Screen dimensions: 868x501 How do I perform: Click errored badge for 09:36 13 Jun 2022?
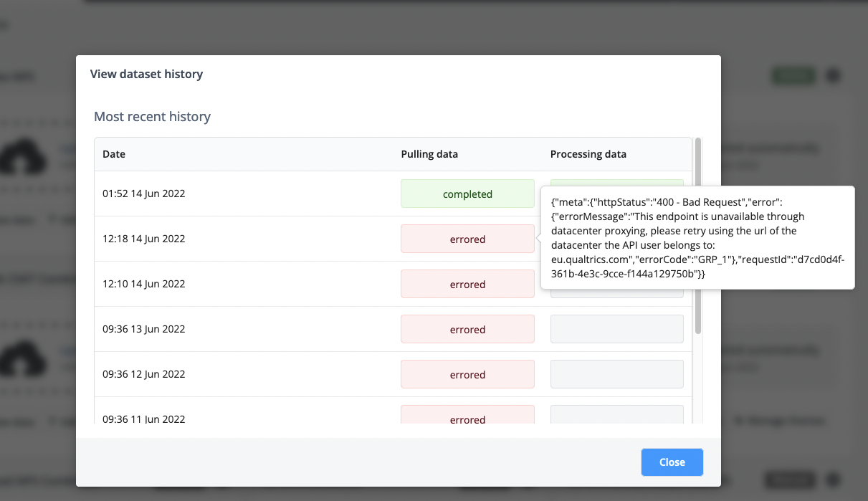click(467, 329)
